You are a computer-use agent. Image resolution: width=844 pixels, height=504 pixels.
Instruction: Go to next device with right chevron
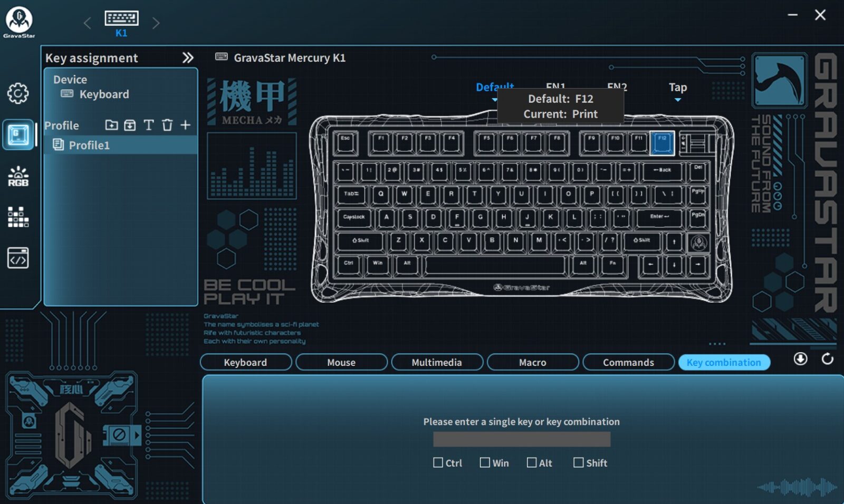click(156, 23)
